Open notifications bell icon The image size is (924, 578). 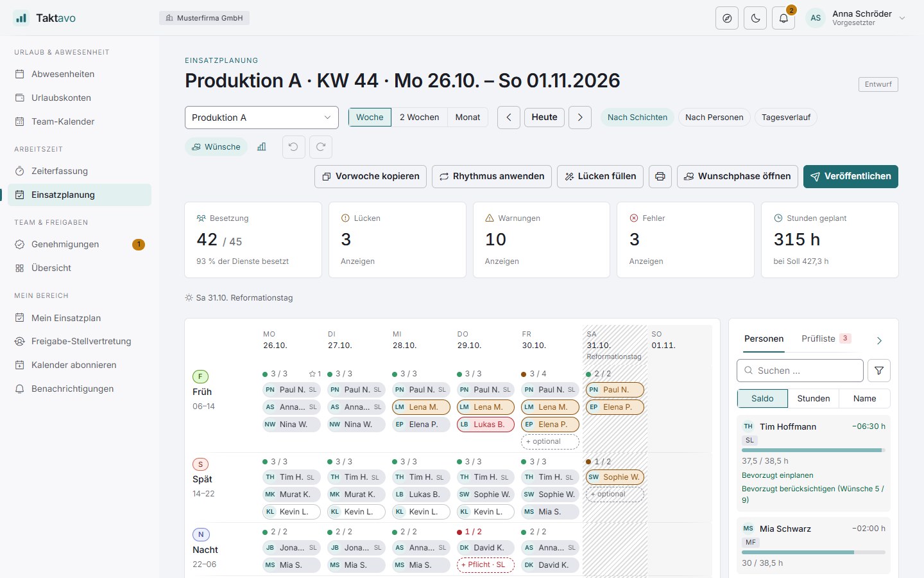click(783, 18)
